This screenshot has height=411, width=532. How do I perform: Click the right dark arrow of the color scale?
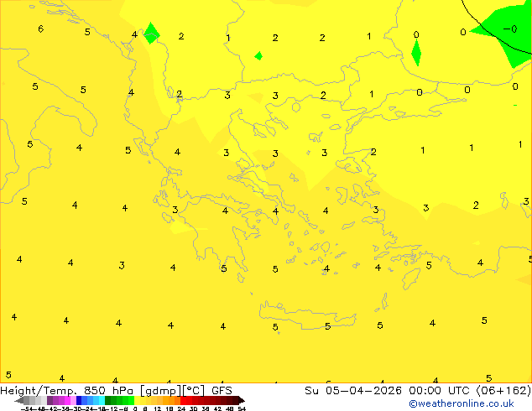point(242,400)
